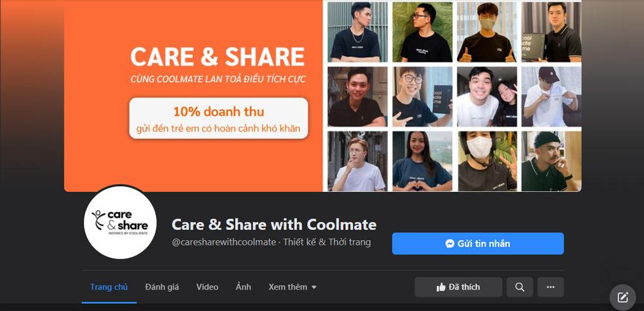Click the Messenger icon in Gửi tin nhắn button
The image size is (644, 311).
[x=450, y=243]
